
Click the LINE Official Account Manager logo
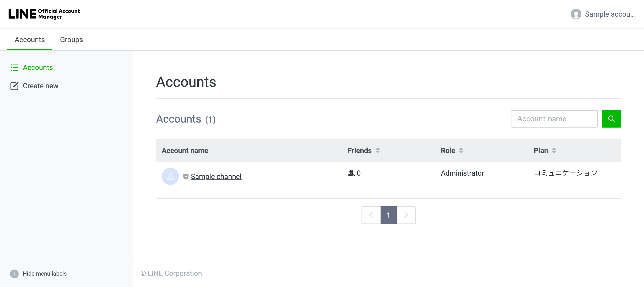44,14
